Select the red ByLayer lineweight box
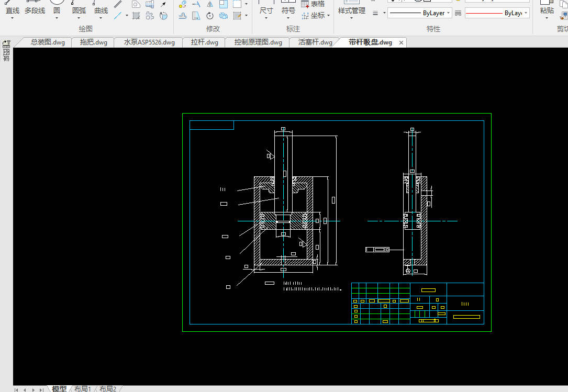Viewport: 568px width, 392px height. 496,13
